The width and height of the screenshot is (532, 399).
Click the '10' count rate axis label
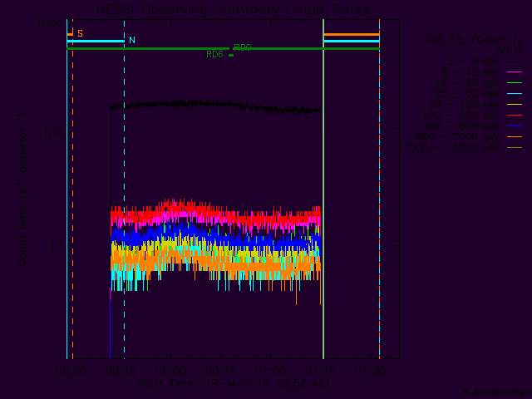(x=57, y=246)
